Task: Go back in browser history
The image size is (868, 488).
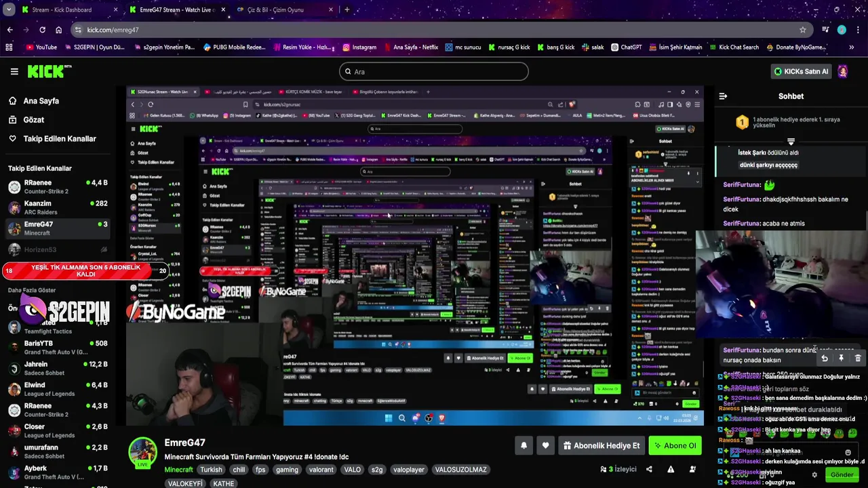Action: click(x=9, y=30)
